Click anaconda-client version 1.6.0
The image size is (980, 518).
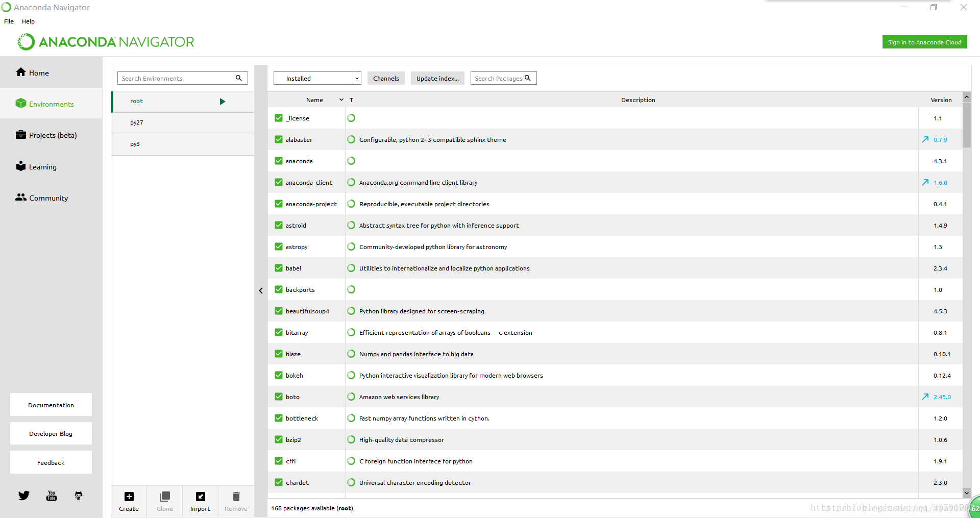940,183
